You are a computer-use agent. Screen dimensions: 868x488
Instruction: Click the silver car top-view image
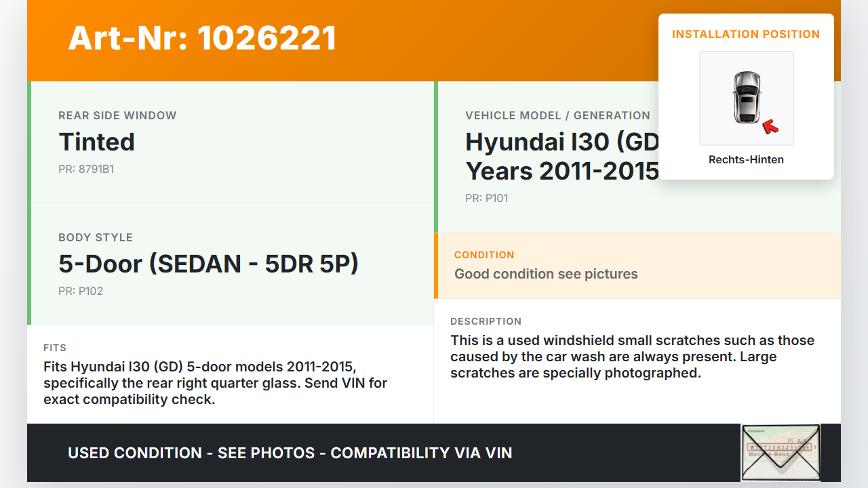[746, 98]
